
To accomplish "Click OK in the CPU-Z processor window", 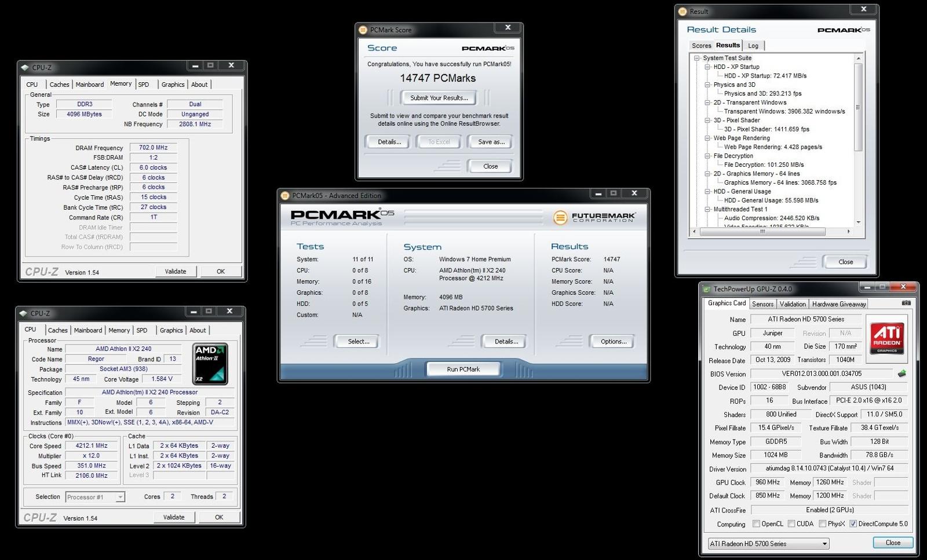I will tap(219, 518).
